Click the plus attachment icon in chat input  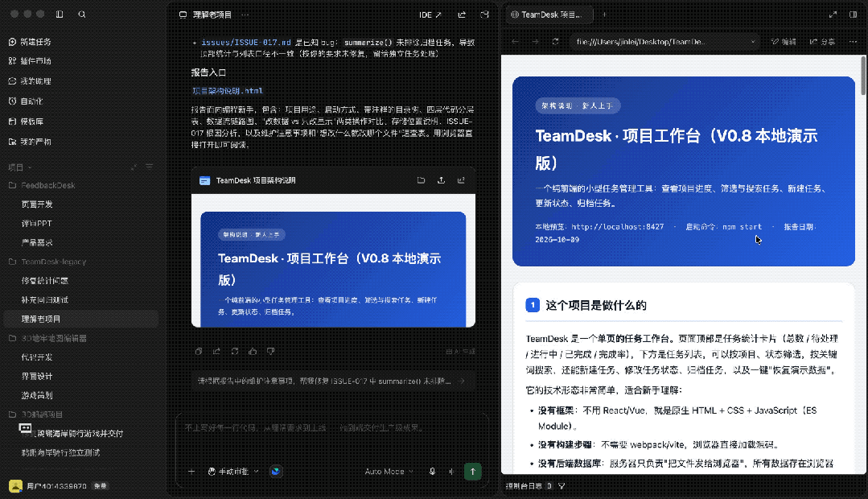(191, 472)
